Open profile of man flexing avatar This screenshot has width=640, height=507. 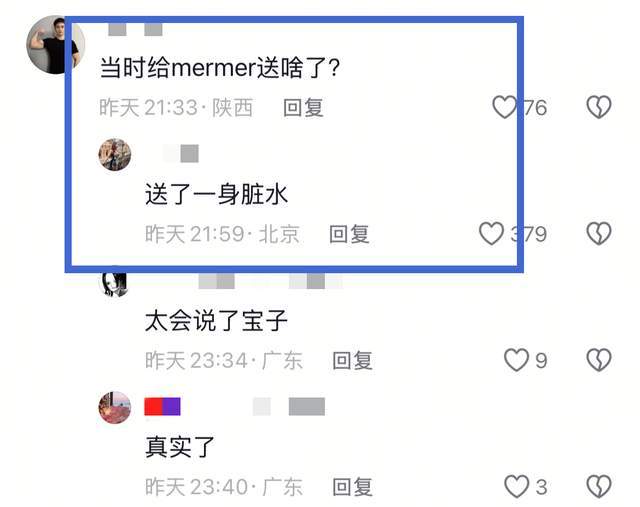tap(56, 45)
